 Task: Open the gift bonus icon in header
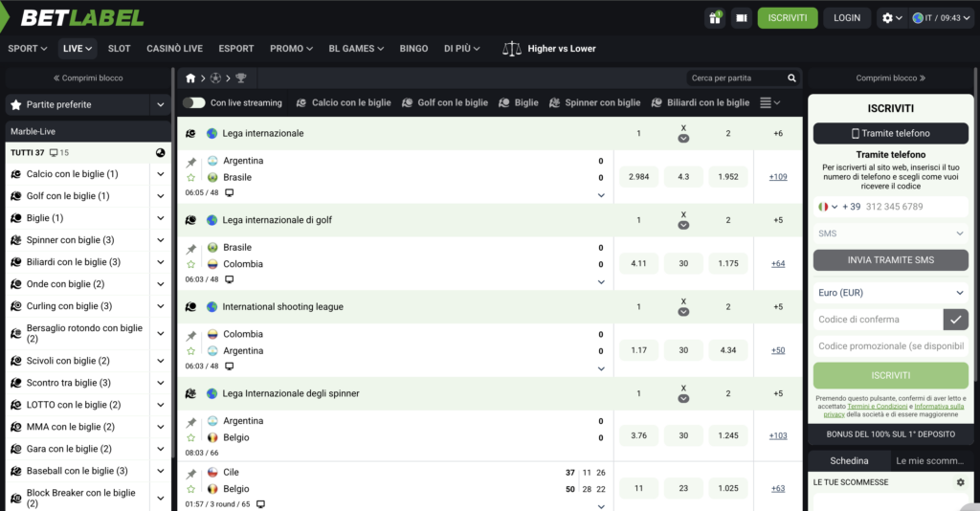pyautogui.click(x=715, y=18)
